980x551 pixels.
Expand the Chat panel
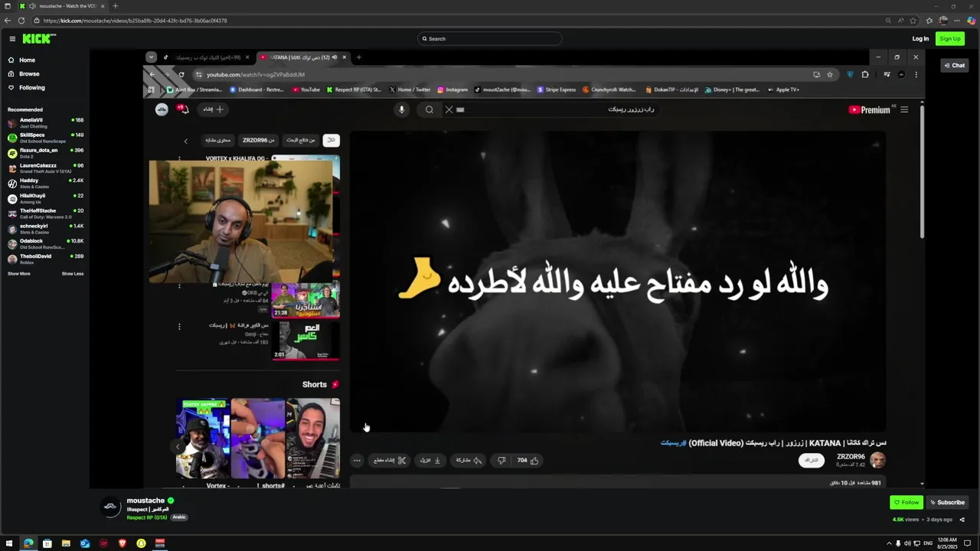[954, 66]
